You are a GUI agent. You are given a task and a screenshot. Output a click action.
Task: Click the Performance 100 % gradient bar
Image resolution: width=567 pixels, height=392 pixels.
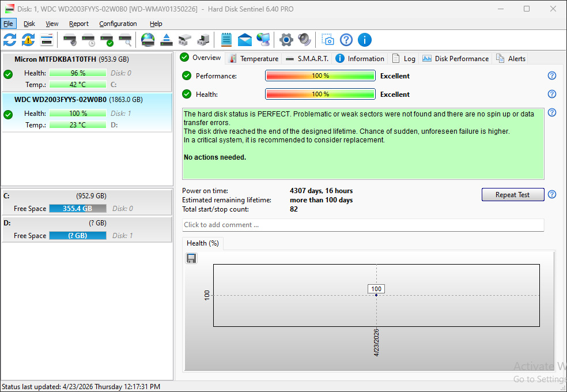click(320, 76)
